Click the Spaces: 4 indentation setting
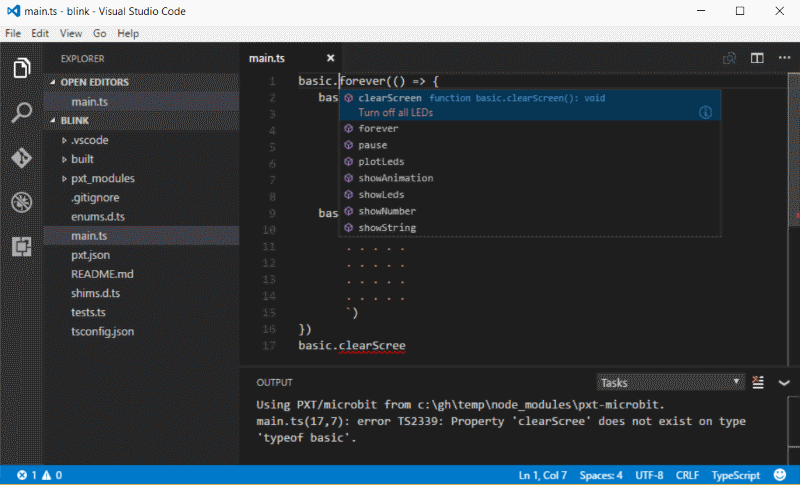Viewport: 800px width, 485px height. click(600, 475)
